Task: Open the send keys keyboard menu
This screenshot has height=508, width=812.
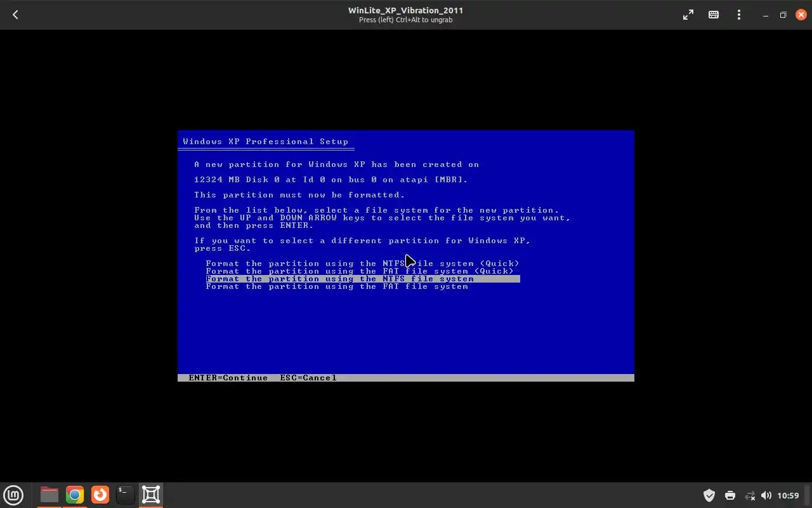Action: [714, 15]
